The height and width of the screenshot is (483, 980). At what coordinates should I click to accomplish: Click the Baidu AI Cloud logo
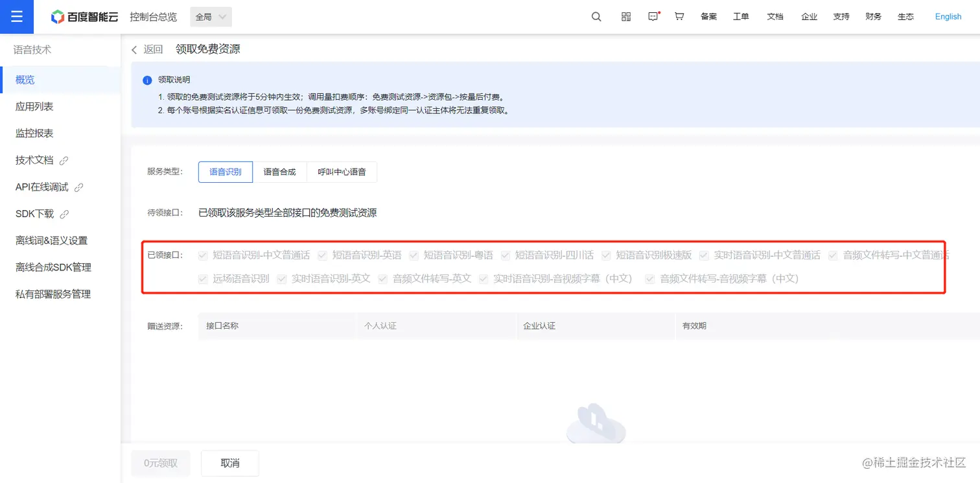85,17
